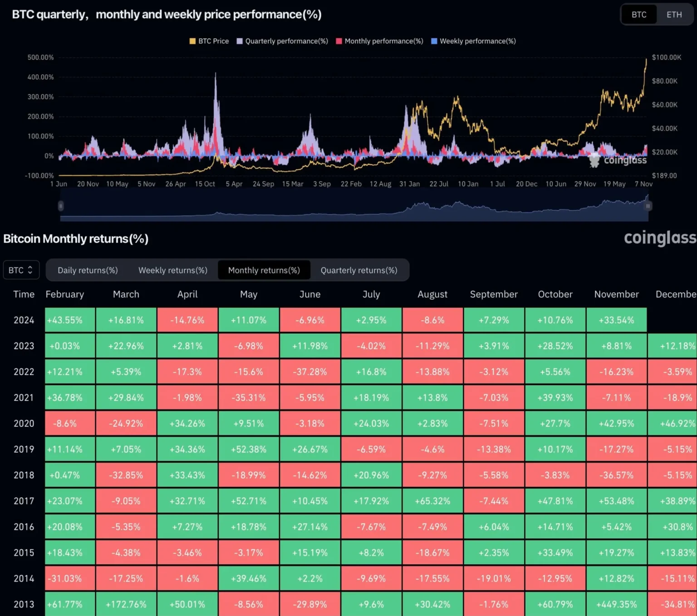This screenshot has width=697, height=616.
Task: Open the BTC coin selector dropdown
Action: [x=21, y=270]
